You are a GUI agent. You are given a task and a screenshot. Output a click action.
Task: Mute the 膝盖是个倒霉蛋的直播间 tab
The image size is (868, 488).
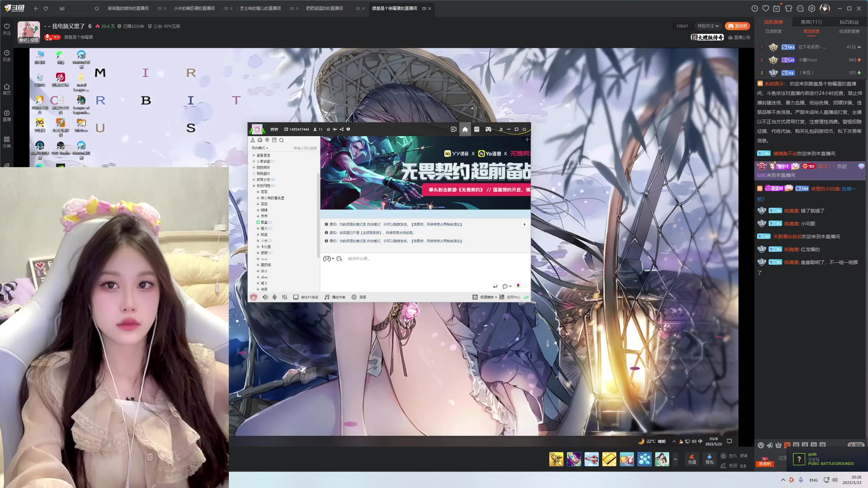click(424, 8)
